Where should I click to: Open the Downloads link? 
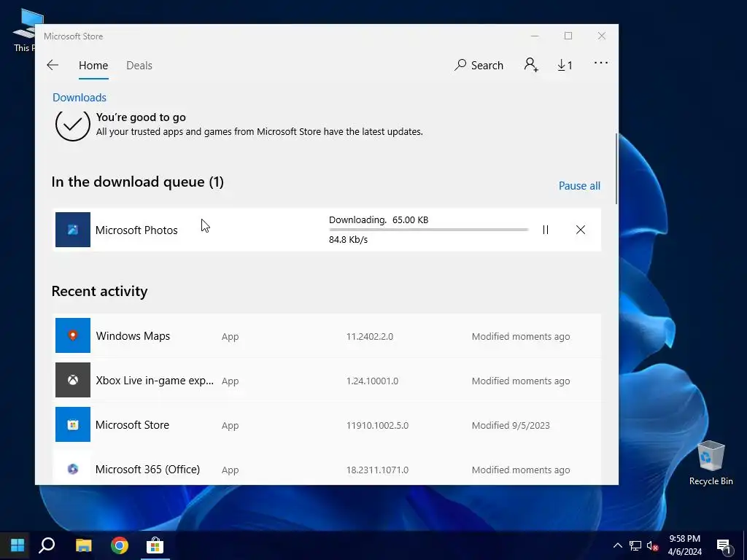click(80, 97)
